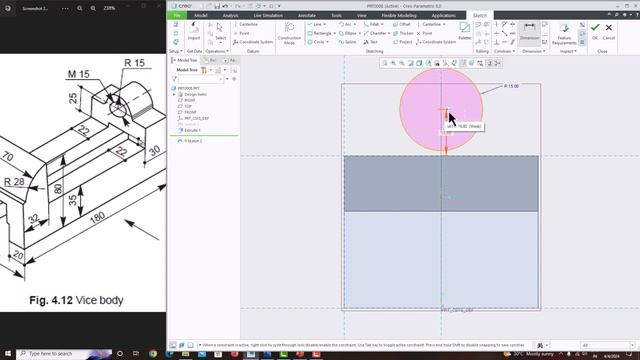Click the Import button in Get Data
The height and width of the screenshot is (360, 640).
pyautogui.click(x=194, y=31)
